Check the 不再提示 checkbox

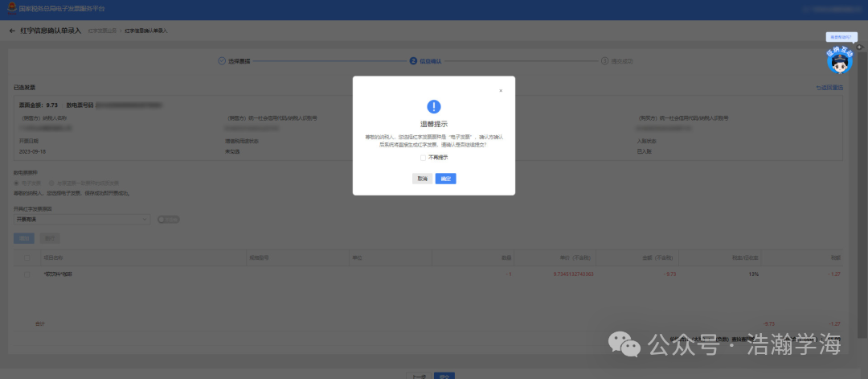pyautogui.click(x=422, y=157)
